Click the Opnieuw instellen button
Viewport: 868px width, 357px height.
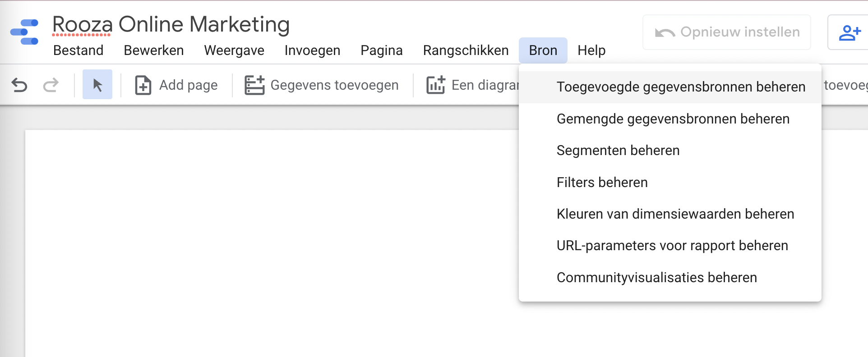(727, 32)
